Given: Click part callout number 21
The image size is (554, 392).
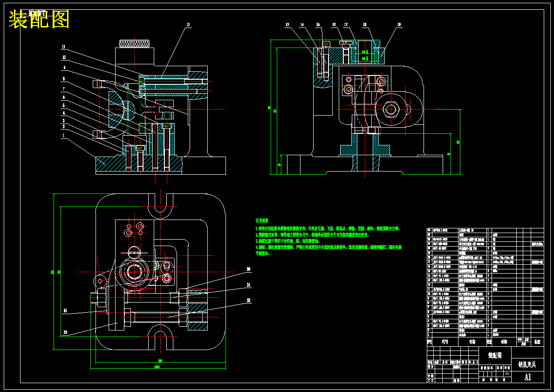Looking at the screenshot, I should point(248,284).
